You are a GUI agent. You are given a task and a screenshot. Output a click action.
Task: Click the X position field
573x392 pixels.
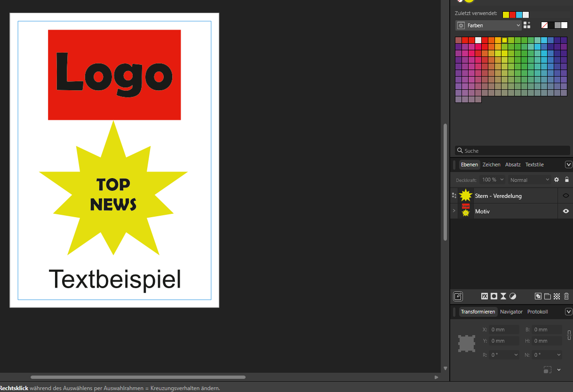pyautogui.click(x=504, y=329)
